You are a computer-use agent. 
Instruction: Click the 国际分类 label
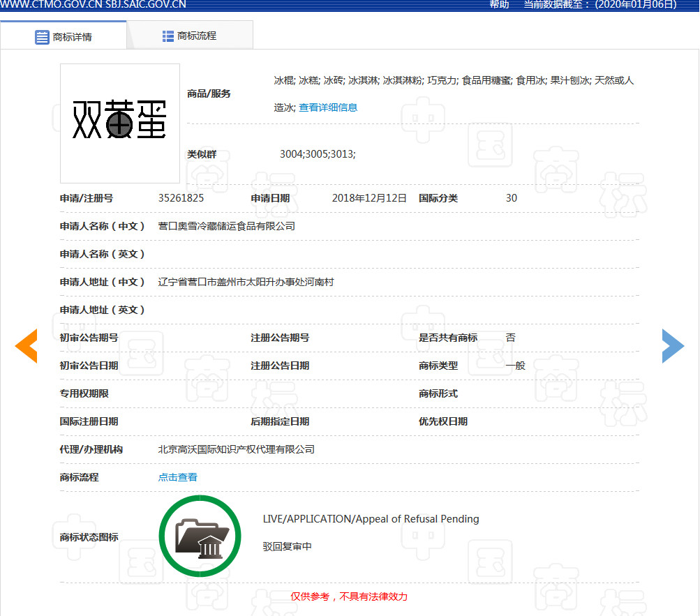click(x=438, y=198)
